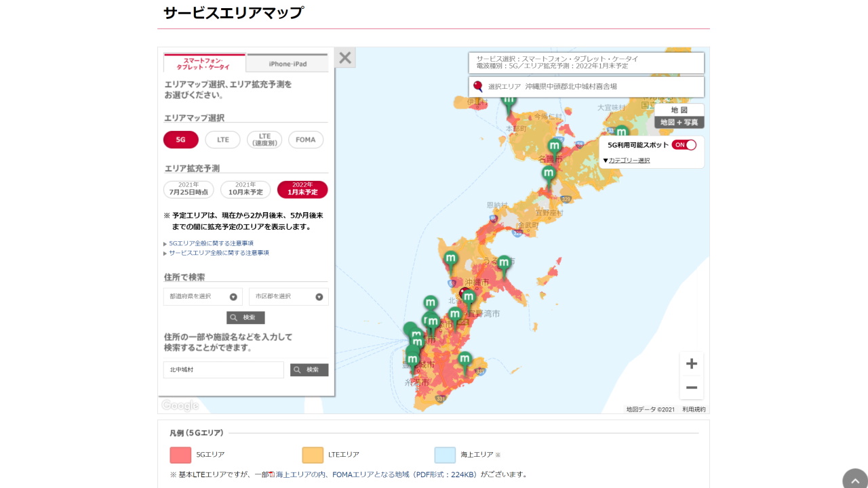Switch to the iPhone·iPad tab
This screenshot has height=488, width=868.
(288, 62)
